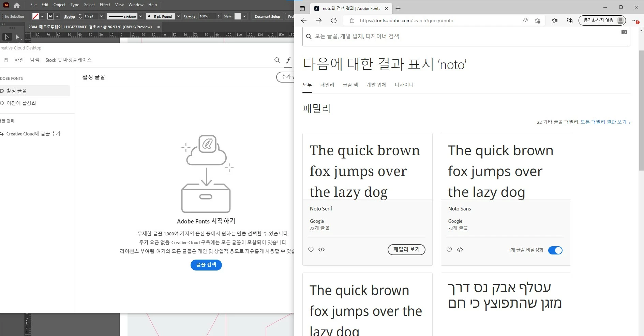The height and width of the screenshot is (336, 644).
Task: Open the 탐색 tab in Creative Cloud
Action: coord(35,60)
